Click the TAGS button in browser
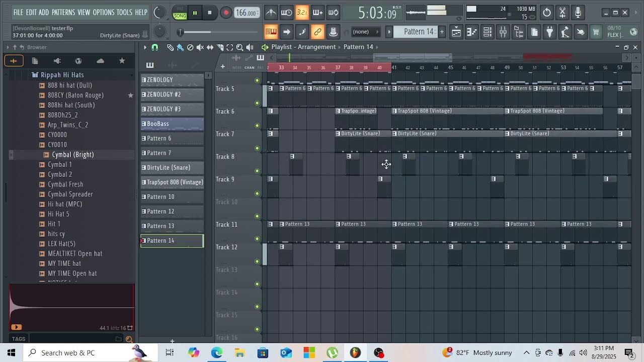644x362 pixels. [19, 339]
